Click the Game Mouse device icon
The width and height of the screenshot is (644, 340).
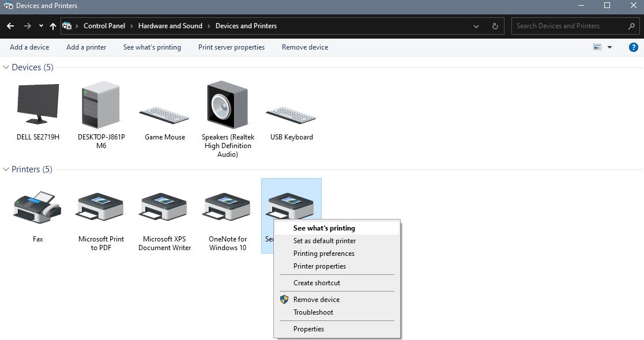tap(164, 115)
